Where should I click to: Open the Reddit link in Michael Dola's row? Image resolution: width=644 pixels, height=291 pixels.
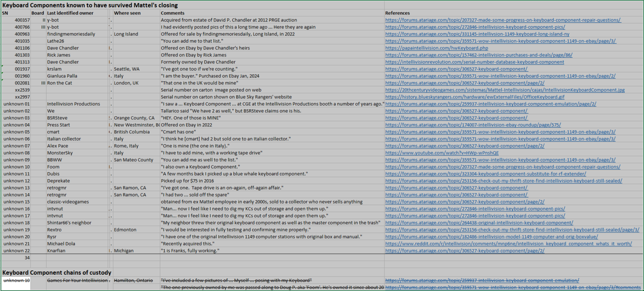pos(508,244)
